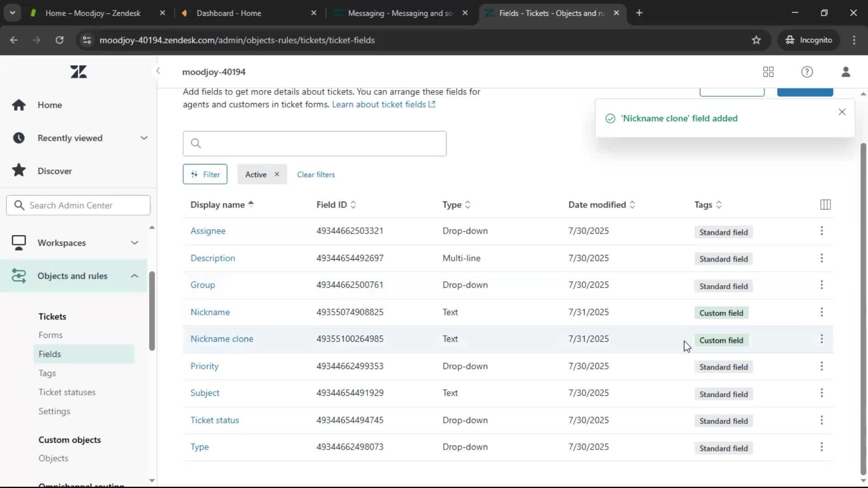Open Learn about ticket fields link
This screenshot has height=488, width=868.
[x=383, y=104]
